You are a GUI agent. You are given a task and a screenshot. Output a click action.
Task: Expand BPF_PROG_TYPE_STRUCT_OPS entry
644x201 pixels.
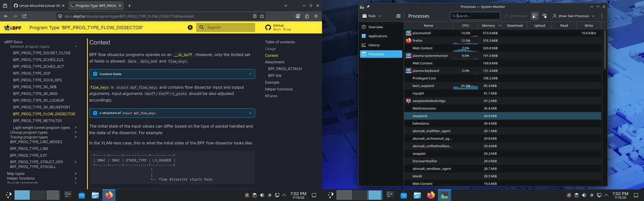[76, 162]
